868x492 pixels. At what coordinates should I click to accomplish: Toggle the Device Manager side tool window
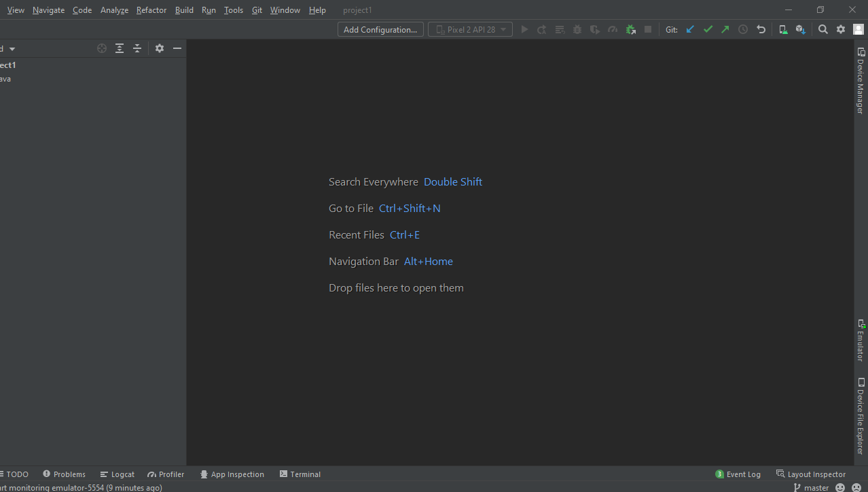[861, 80]
